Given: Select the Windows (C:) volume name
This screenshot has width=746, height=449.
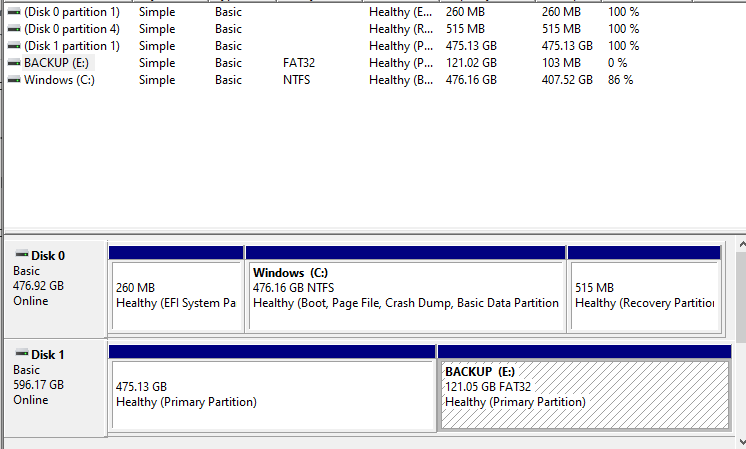Looking at the screenshot, I should 59,80.
